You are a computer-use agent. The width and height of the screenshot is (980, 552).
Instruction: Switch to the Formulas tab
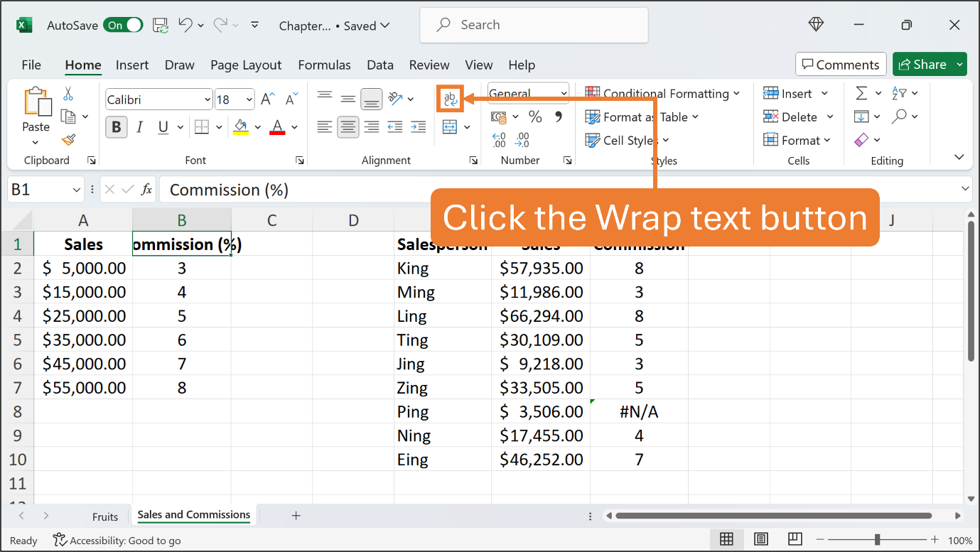tap(324, 65)
